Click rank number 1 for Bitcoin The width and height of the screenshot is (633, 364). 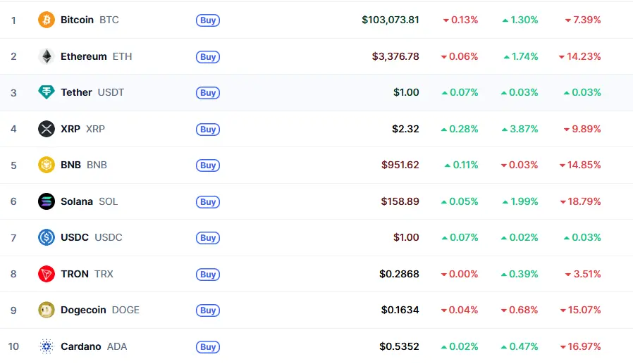tap(13, 20)
